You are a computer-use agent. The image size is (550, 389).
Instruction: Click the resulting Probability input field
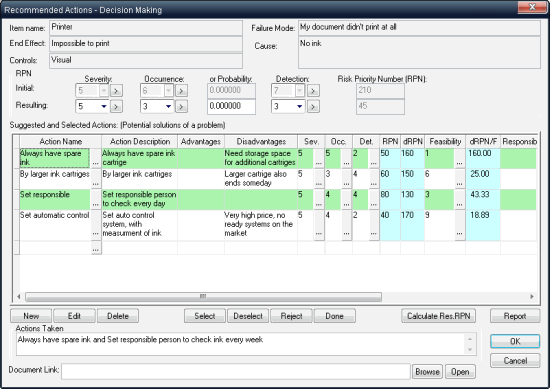pos(231,106)
